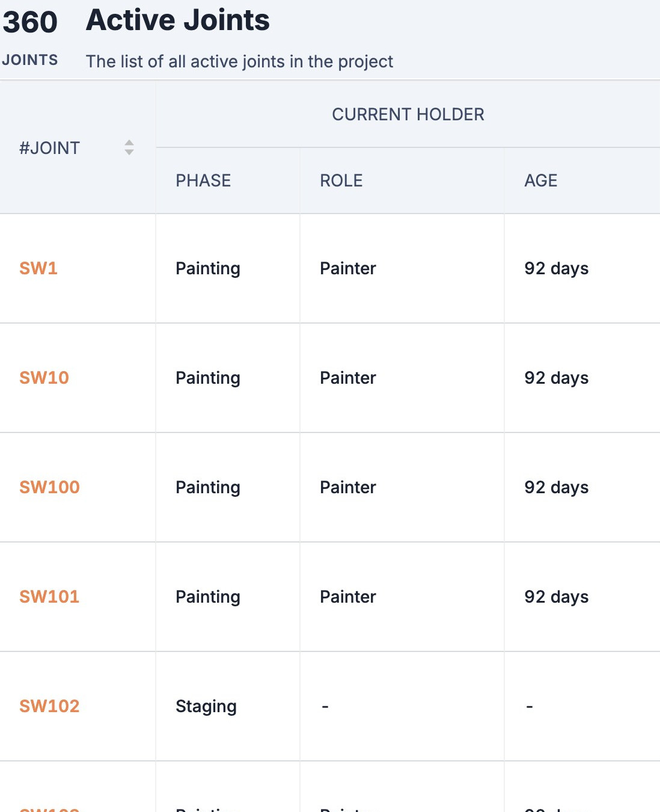
Task: Click the active joints description subtitle
Action: [239, 61]
